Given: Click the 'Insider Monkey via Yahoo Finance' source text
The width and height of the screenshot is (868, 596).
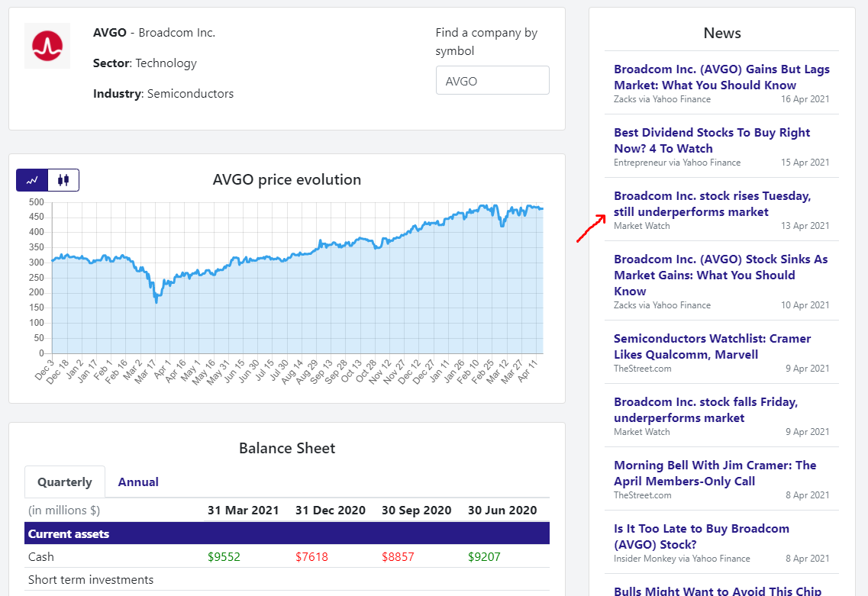Looking at the screenshot, I should 682,559.
